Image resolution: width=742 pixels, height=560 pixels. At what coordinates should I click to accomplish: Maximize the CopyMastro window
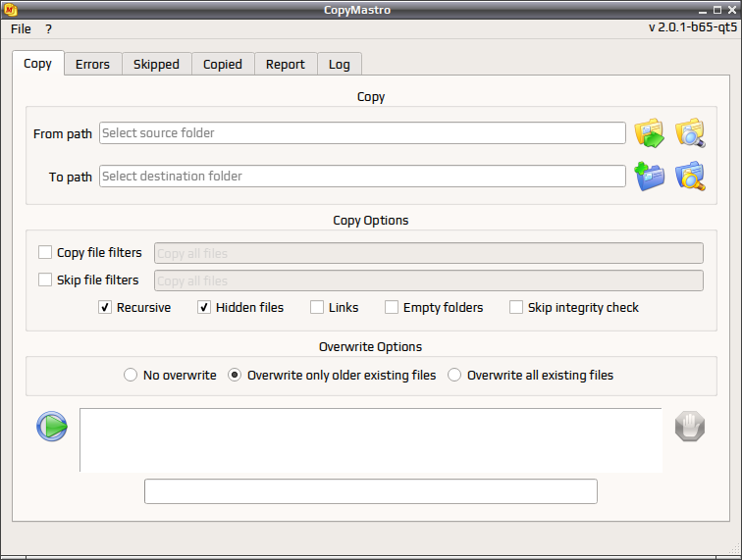pyautogui.click(x=717, y=10)
